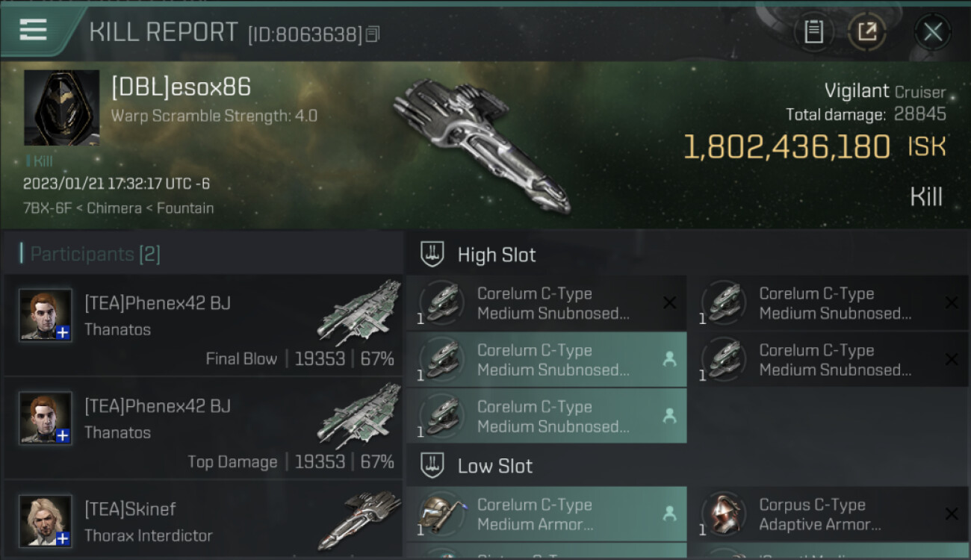Select the Thanatos Final Blow participant row

[x=203, y=325]
